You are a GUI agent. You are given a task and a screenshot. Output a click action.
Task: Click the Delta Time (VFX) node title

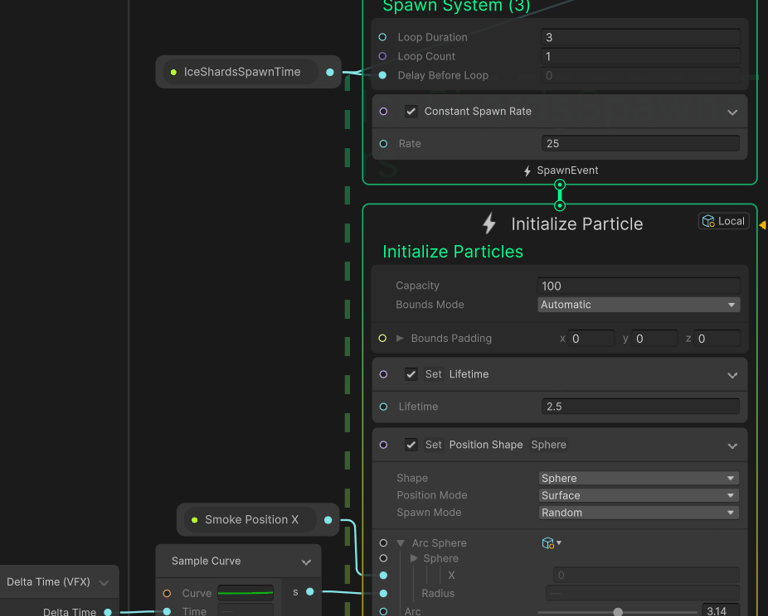pyautogui.click(x=48, y=582)
